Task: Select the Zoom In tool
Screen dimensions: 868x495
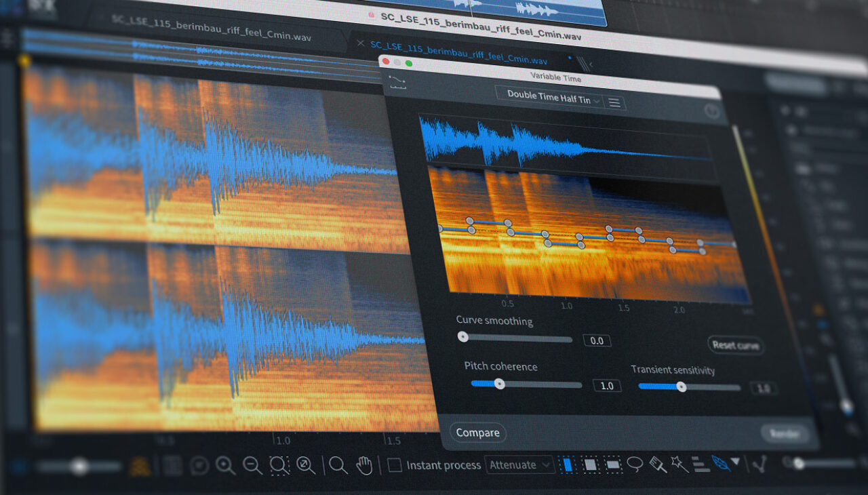Action: 225,464
